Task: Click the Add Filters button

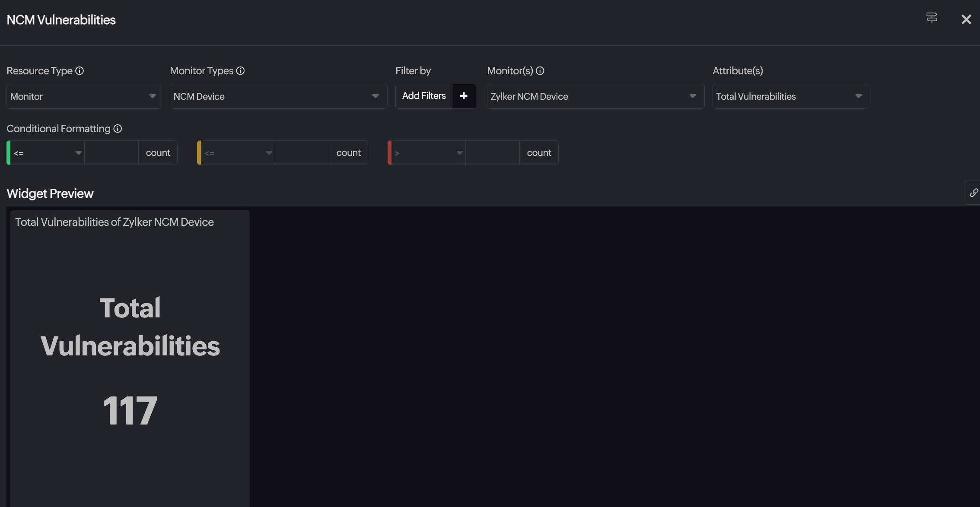Action: click(x=424, y=96)
